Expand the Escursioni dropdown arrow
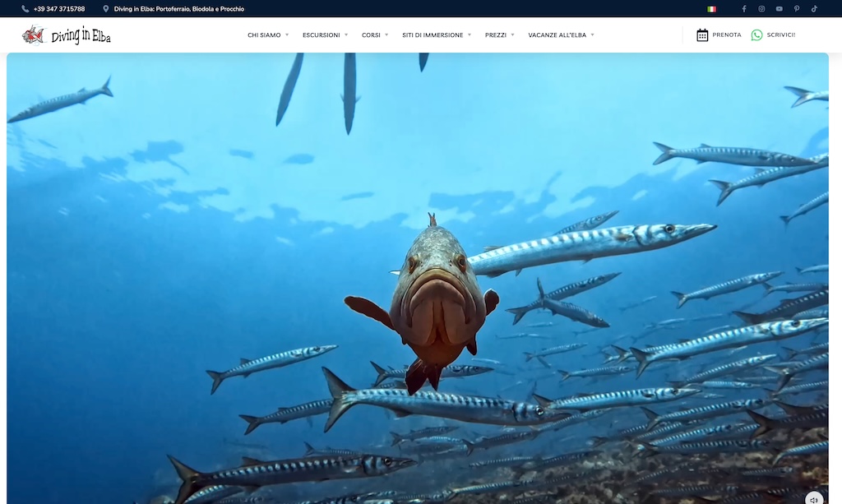 tap(346, 35)
